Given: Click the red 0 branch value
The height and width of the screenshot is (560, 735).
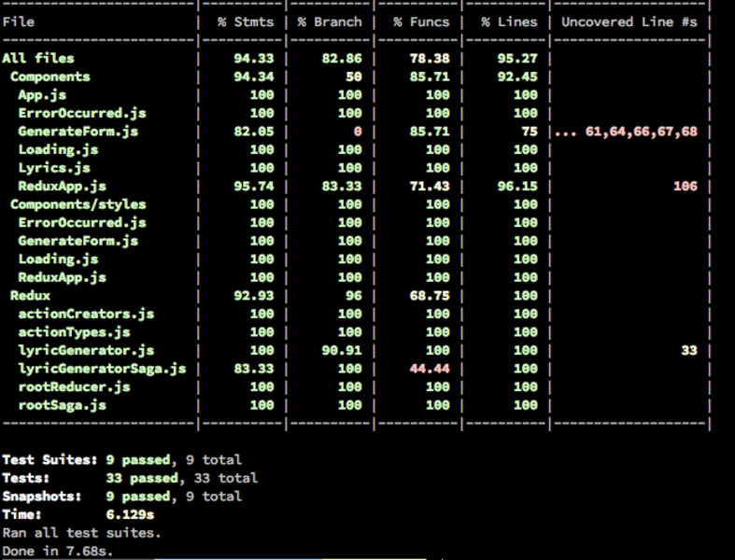Looking at the screenshot, I should [358, 132].
